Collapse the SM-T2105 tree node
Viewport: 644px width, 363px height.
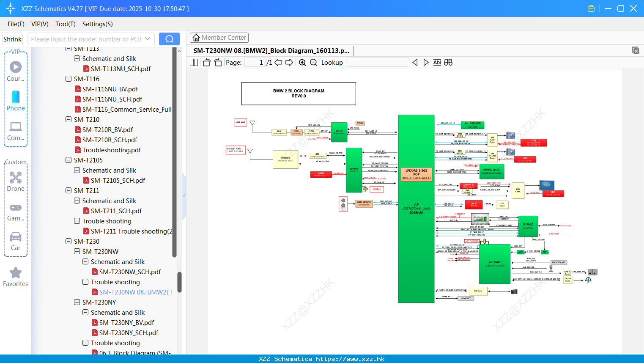pyautogui.click(x=69, y=160)
